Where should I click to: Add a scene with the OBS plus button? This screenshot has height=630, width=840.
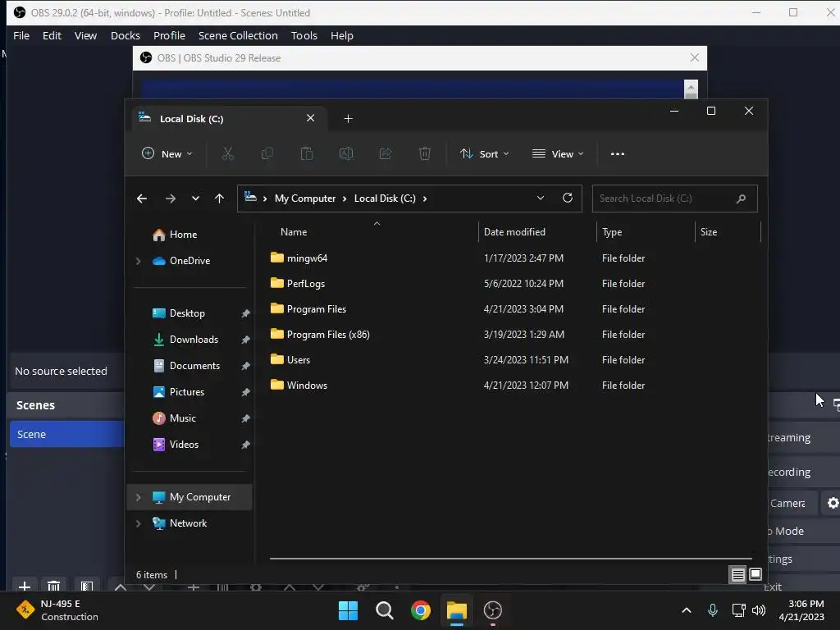coord(24,586)
